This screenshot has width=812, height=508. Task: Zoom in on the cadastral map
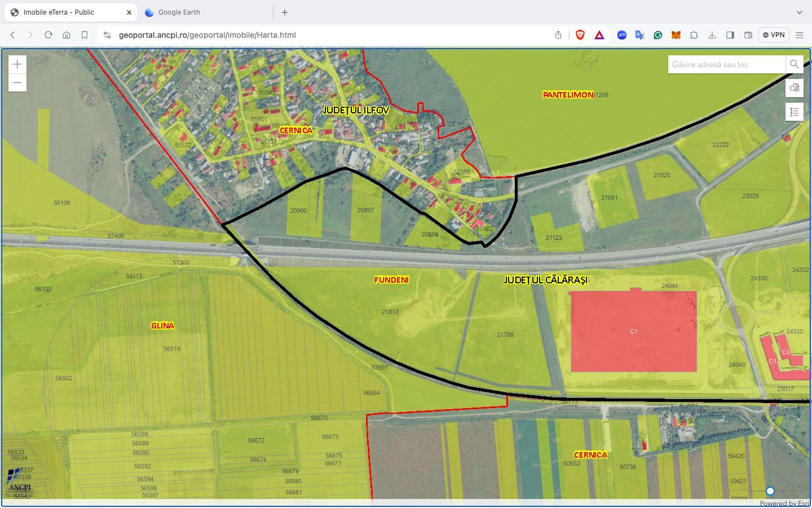[17, 64]
